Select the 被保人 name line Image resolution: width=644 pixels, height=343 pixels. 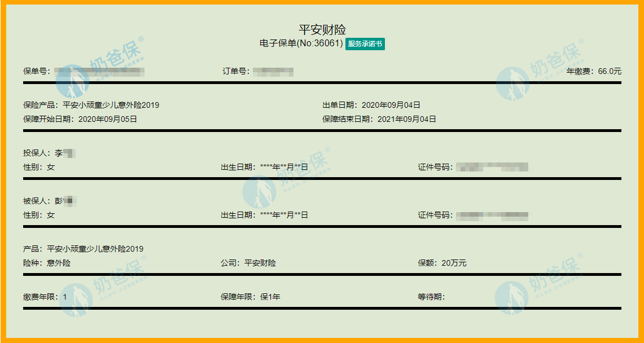pos(50,201)
